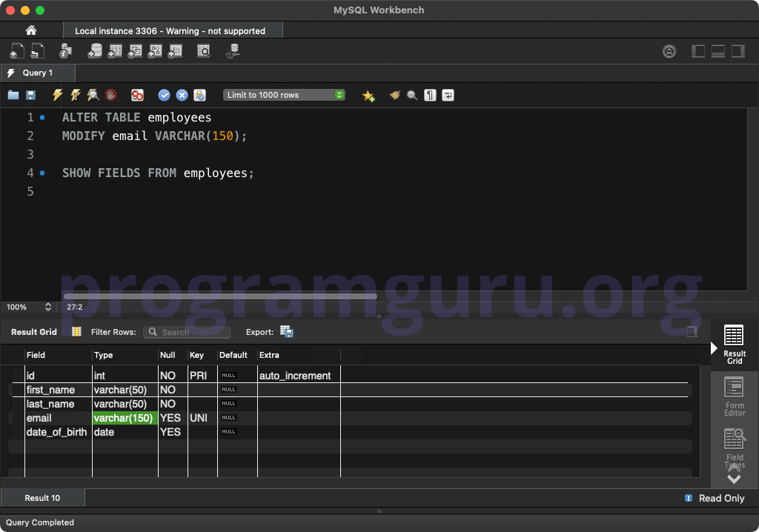Viewport: 759px width, 532px height.
Task: Focus the Filter Rows search field
Action: click(x=187, y=332)
